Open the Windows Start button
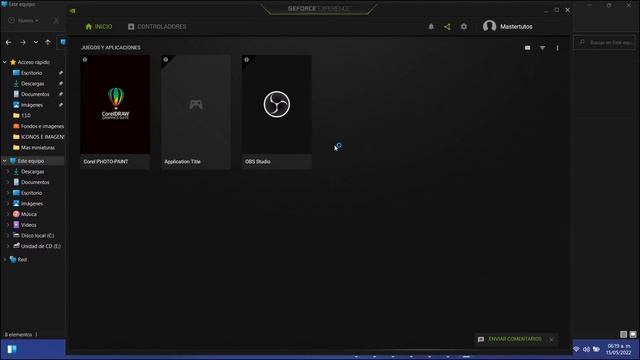This screenshot has height=360, width=640. (x=12, y=349)
